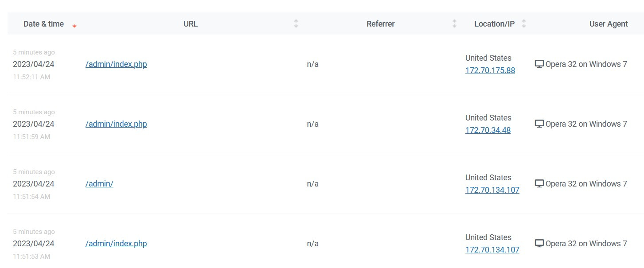
Task: Sort table by Referrer column arrows
Action: point(454,24)
